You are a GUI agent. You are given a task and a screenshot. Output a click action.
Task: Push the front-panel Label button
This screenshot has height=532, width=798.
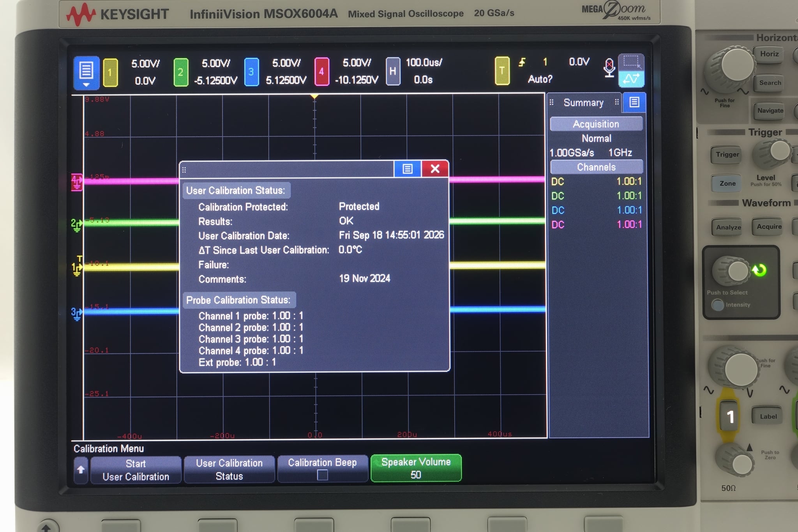[x=768, y=417]
